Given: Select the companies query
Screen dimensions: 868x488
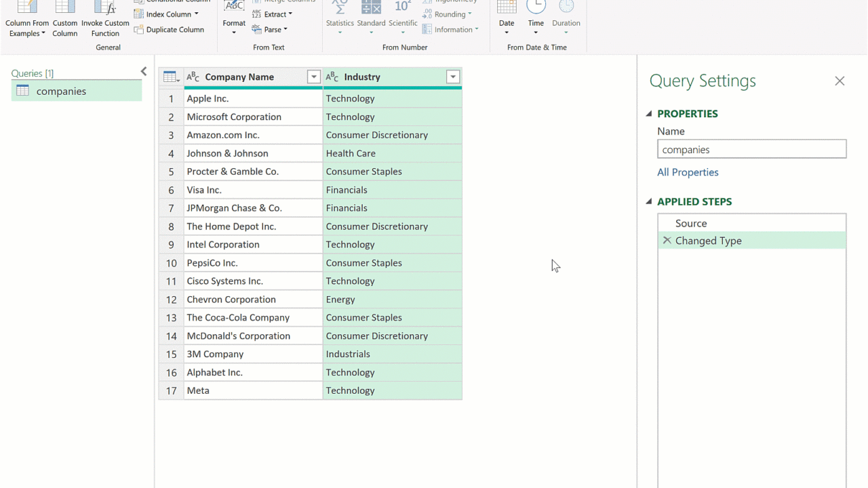Looking at the screenshot, I should 61,91.
